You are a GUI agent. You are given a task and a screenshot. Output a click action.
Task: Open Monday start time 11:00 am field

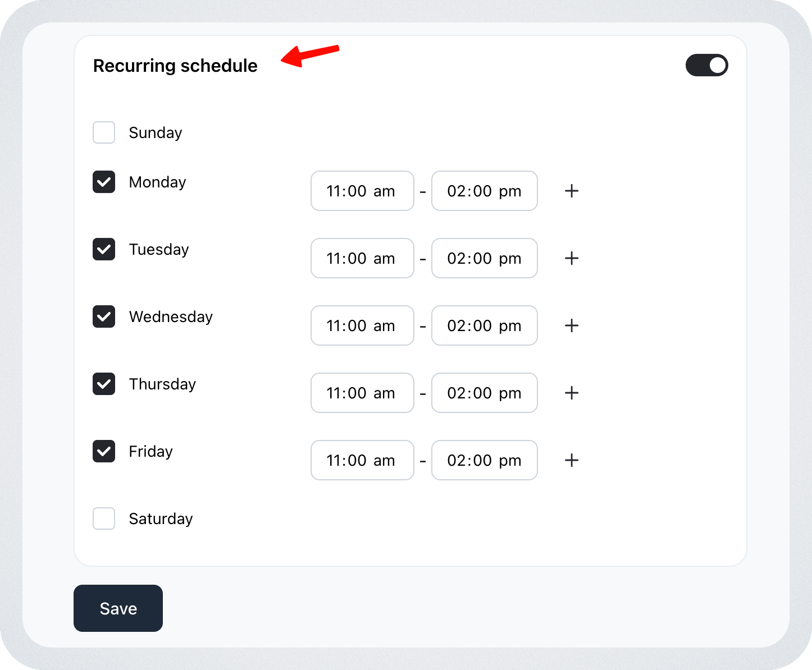click(362, 191)
